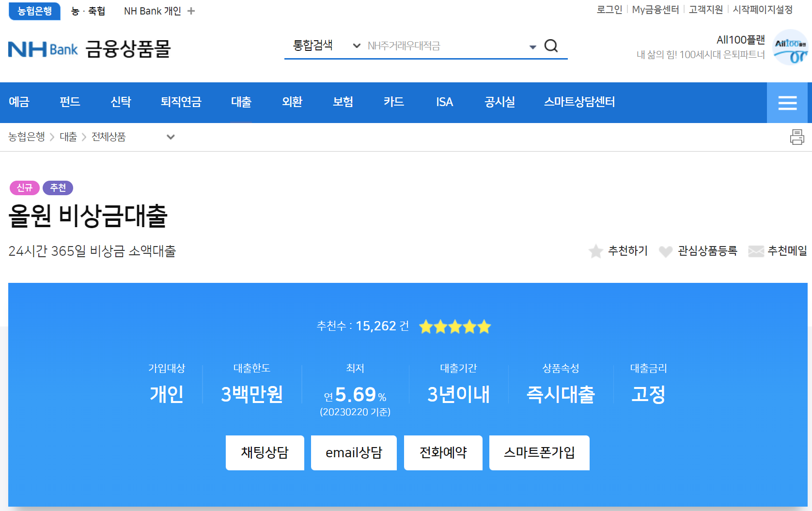Click the 신규 badge
The width and height of the screenshot is (812, 511).
pos(25,188)
